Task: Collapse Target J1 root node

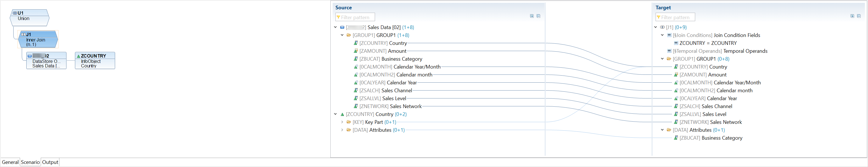Action: (655, 27)
